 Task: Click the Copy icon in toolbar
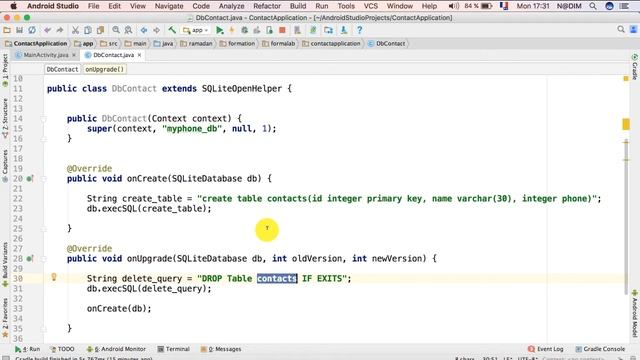pyautogui.click(x=88, y=30)
